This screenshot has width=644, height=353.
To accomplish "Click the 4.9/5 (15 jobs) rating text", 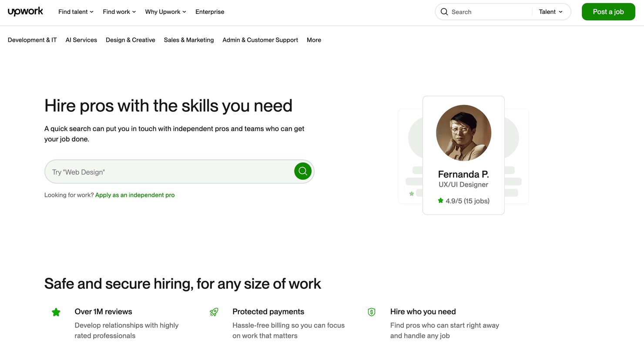I will click(467, 201).
